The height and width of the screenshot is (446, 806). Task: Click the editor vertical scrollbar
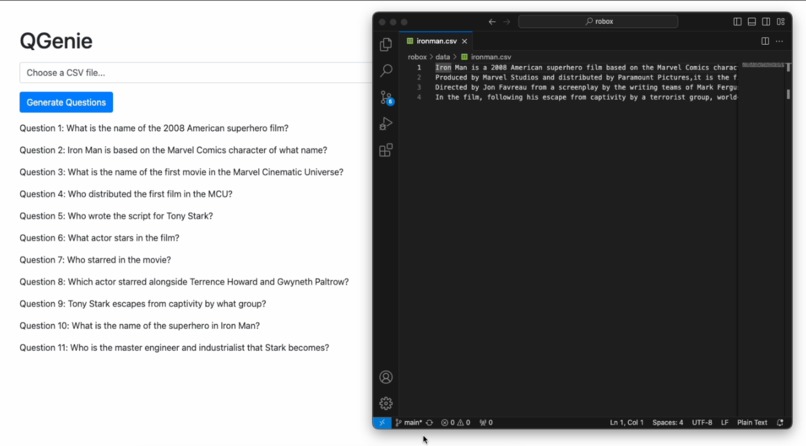point(788,239)
